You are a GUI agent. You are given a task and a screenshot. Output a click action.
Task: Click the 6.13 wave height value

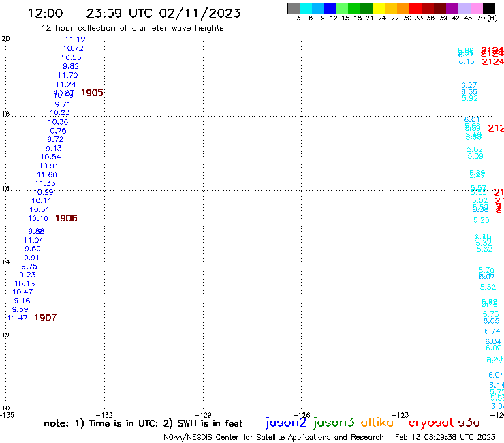tap(467, 61)
